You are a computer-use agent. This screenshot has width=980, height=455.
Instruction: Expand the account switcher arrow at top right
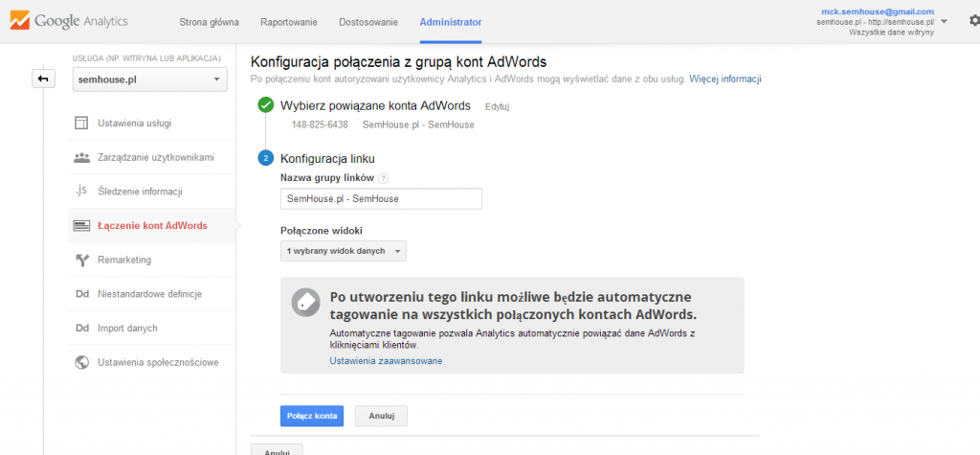coord(945,21)
